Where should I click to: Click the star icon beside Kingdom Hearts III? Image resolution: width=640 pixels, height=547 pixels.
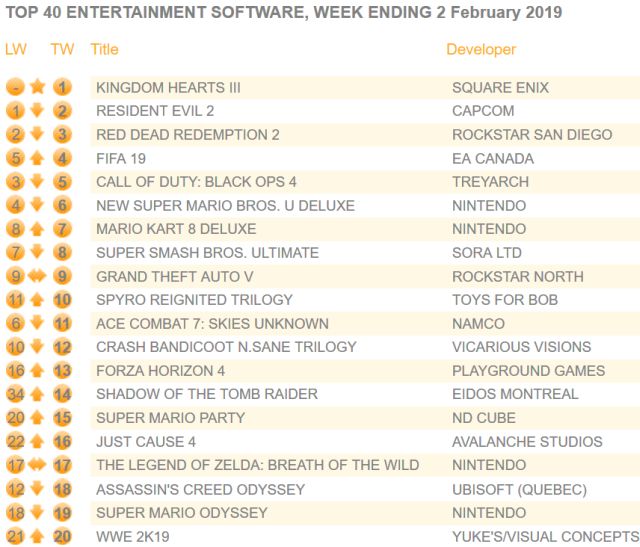[x=38, y=88]
